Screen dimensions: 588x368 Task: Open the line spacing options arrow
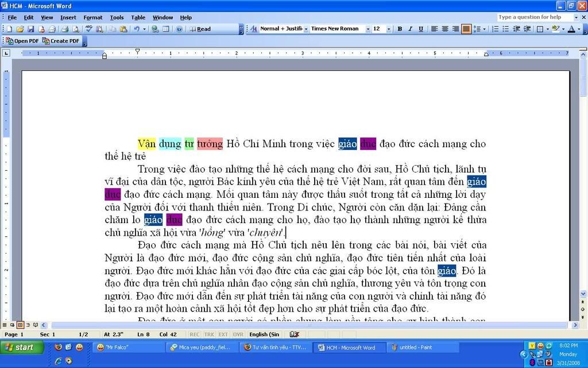pos(484,29)
